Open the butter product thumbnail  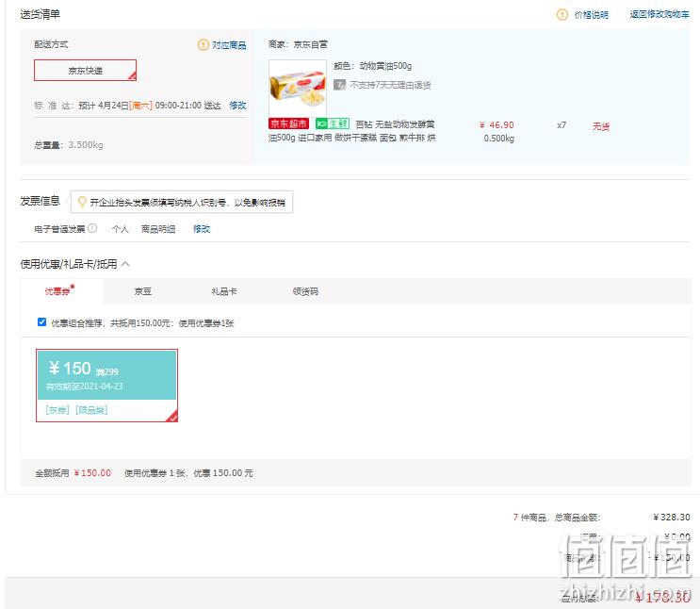tap(298, 88)
